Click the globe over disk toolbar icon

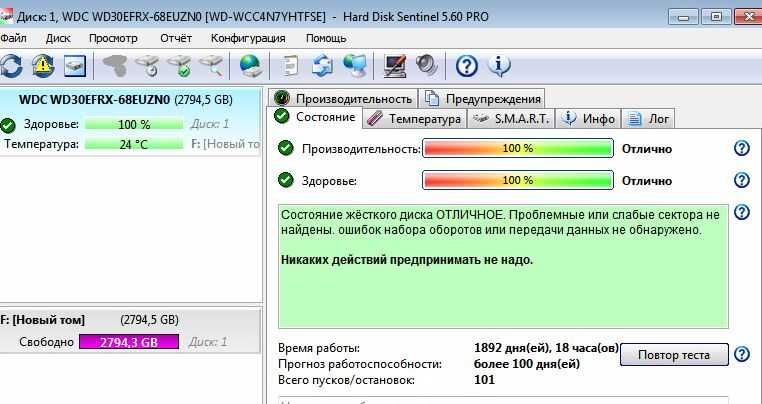pos(251,66)
